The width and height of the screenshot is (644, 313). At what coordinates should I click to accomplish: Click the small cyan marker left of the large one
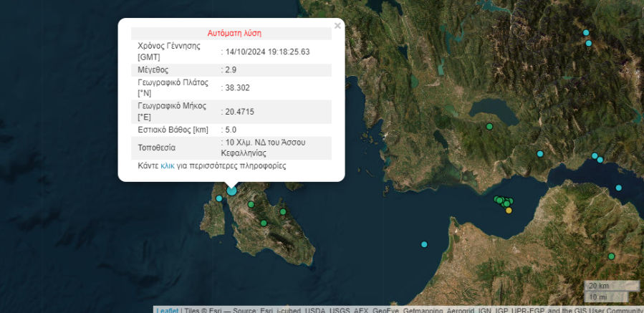coord(218,198)
